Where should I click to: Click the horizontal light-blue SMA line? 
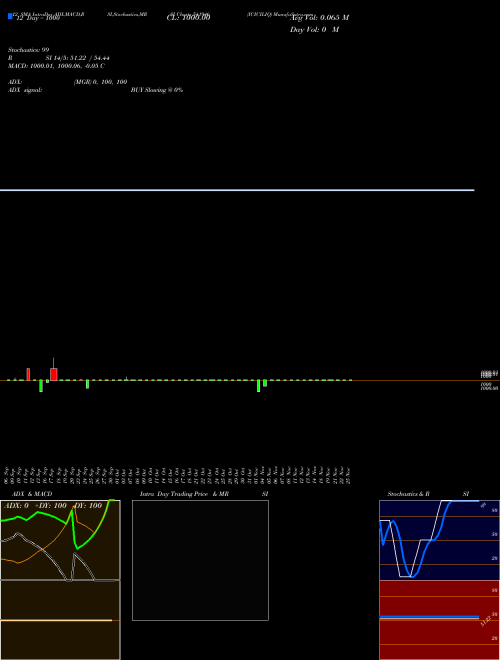pyautogui.click(x=237, y=190)
